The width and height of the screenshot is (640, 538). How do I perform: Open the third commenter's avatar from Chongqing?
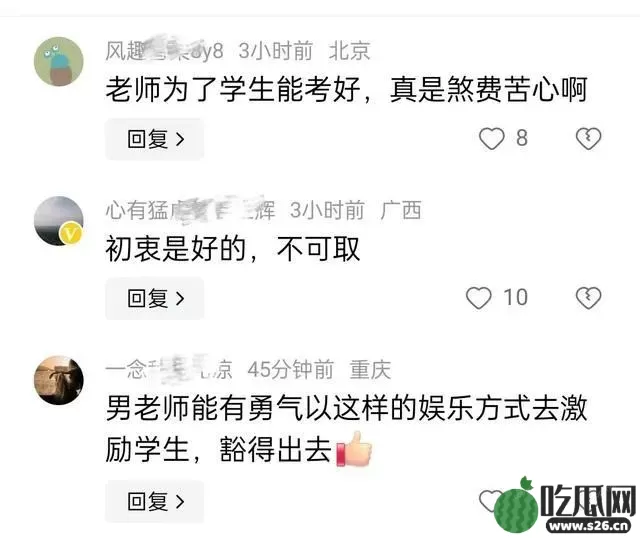(x=59, y=380)
